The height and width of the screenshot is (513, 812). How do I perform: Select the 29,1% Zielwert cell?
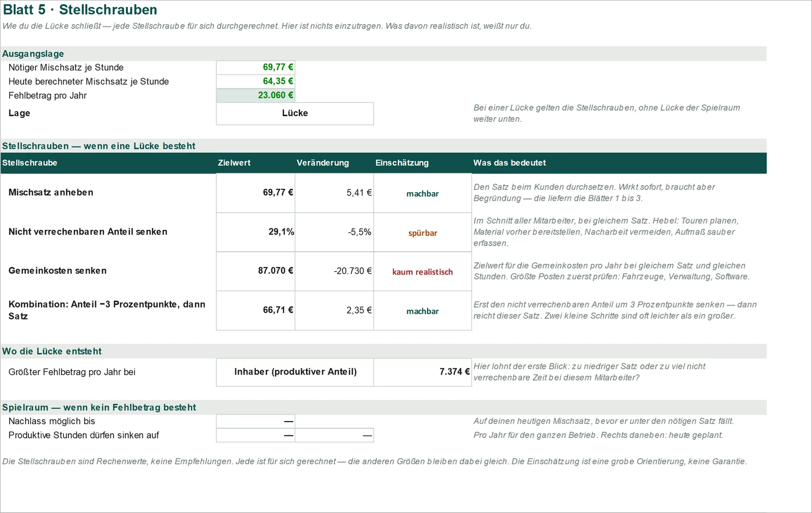click(256, 232)
